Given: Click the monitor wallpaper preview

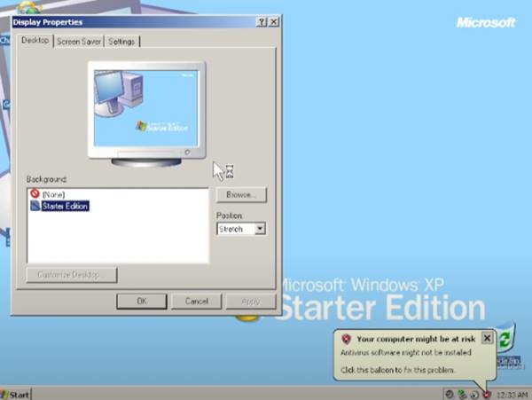Looking at the screenshot, I should pos(146,108).
